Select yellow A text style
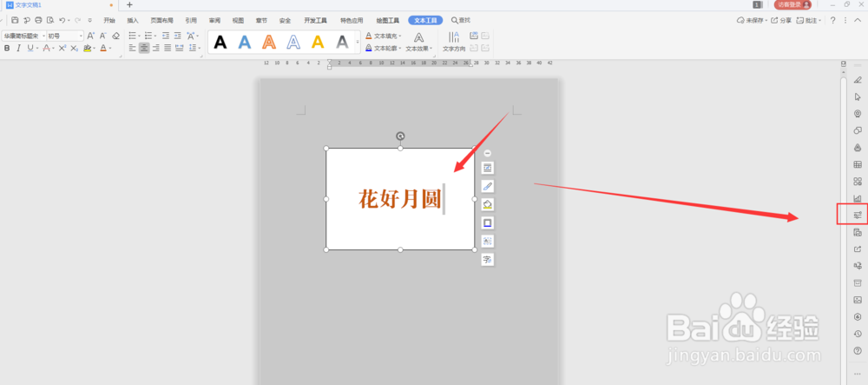Image resolution: width=868 pixels, height=385 pixels. [x=318, y=42]
